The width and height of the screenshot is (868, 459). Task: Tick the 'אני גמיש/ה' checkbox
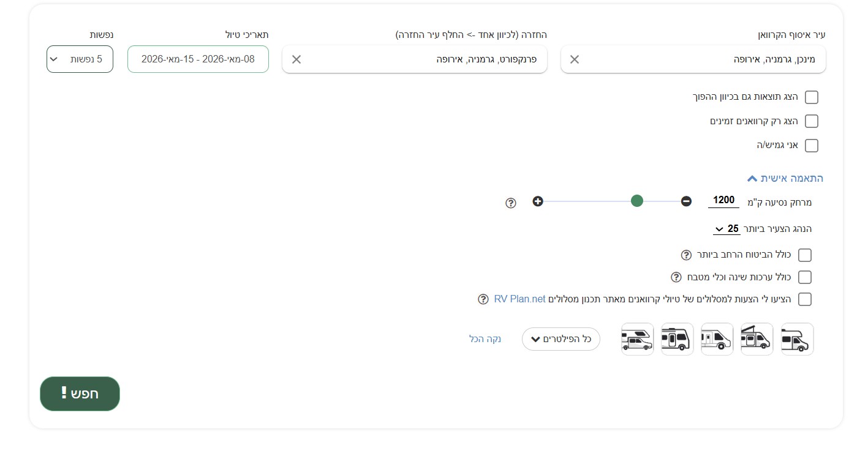(x=811, y=146)
